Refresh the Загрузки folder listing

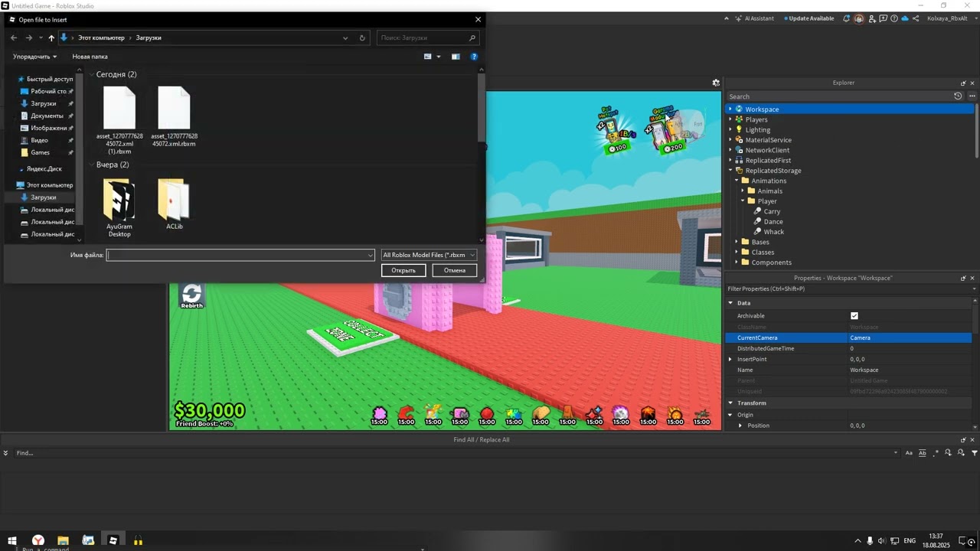362,37
